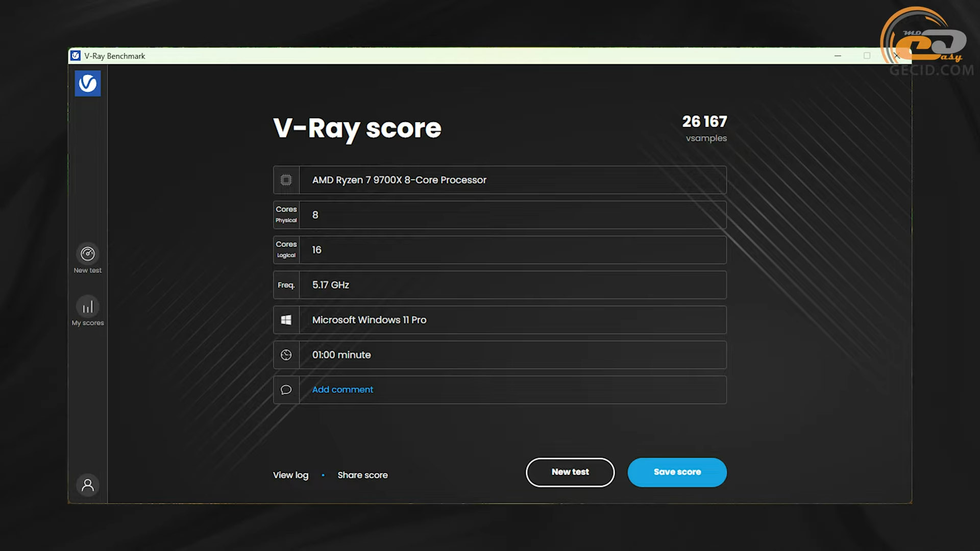Click the 01:00 minute duration text

click(341, 355)
